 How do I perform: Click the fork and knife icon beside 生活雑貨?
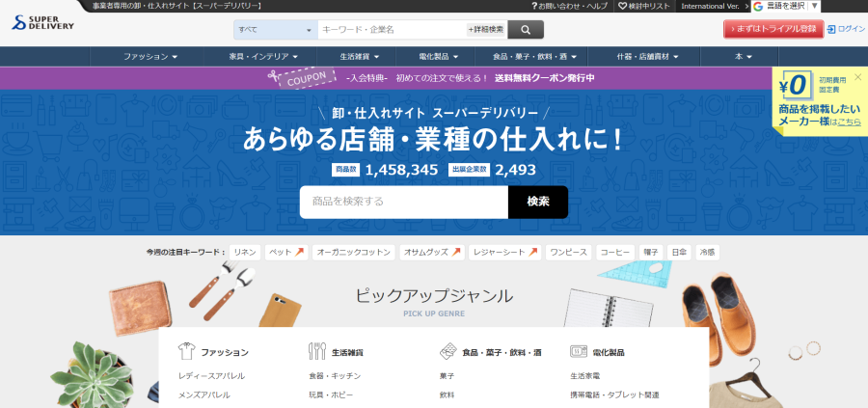(317, 351)
